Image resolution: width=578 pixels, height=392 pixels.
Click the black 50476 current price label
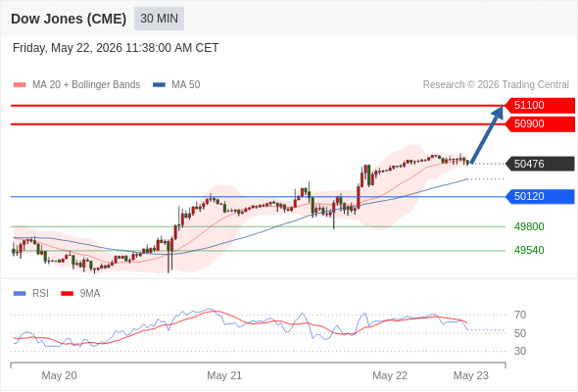(540, 164)
